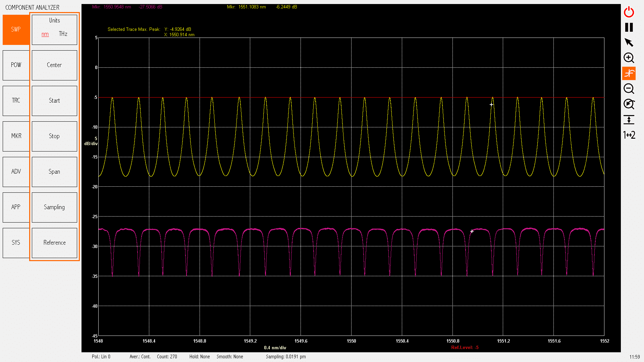Open the SWP menu tab

point(16,29)
